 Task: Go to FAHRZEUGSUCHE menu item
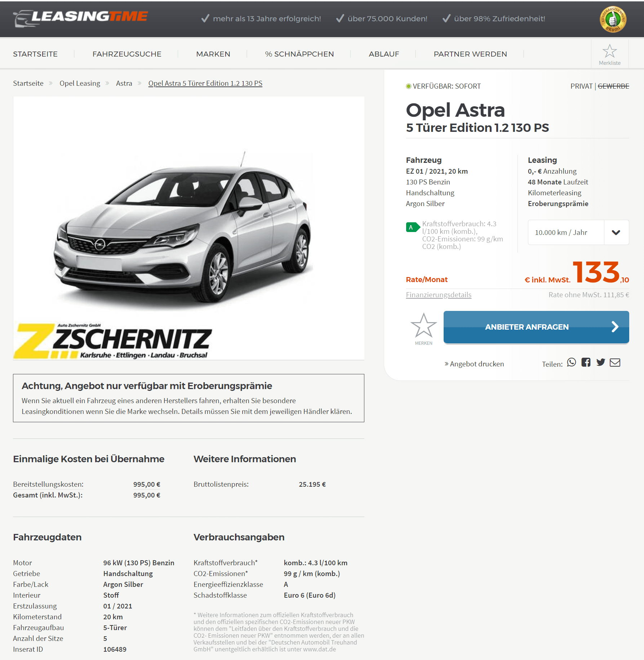(x=127, y=54)
